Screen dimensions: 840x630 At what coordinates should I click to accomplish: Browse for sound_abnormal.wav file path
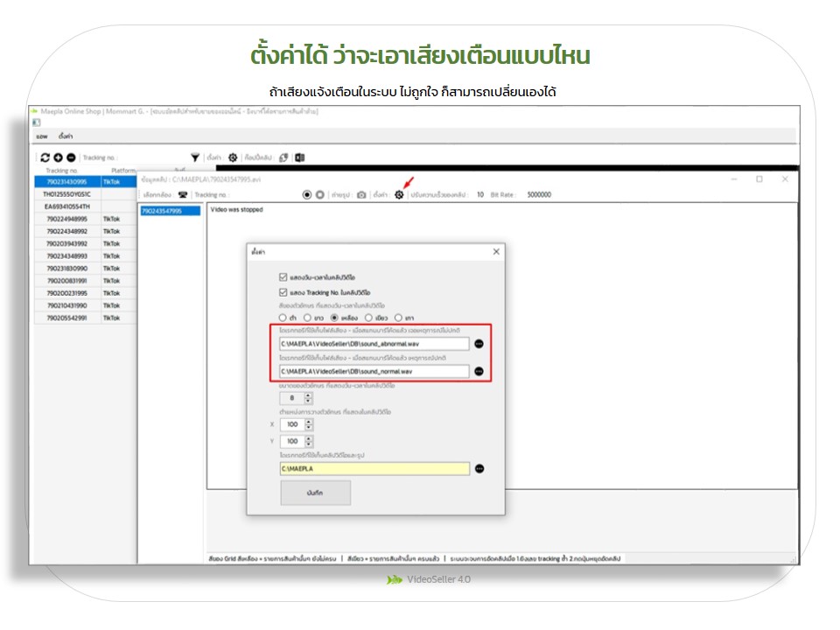[479, 344]
